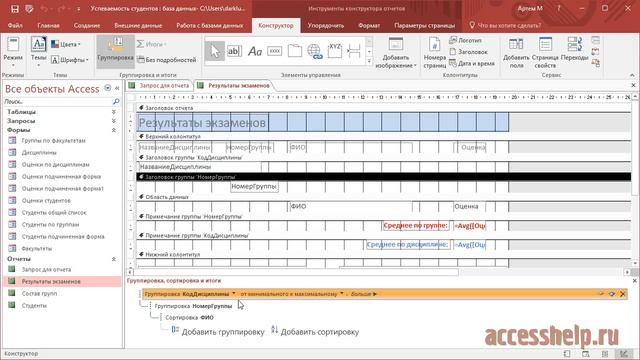Screen dimensions: 640x360
Task: Select form Группы по факультетам
Action: tap(53, 140)
